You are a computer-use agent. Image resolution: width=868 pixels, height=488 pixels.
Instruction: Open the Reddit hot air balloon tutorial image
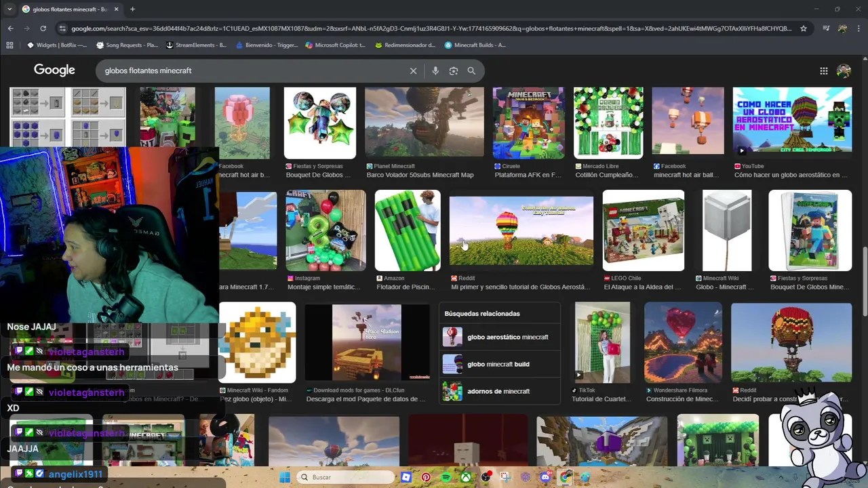pos(521,230)
